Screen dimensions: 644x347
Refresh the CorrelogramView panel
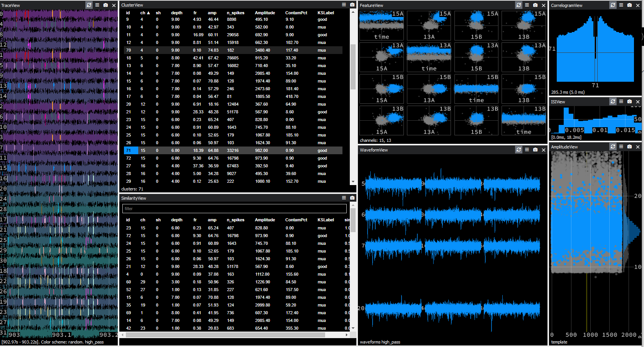click(x=613, y=5)
